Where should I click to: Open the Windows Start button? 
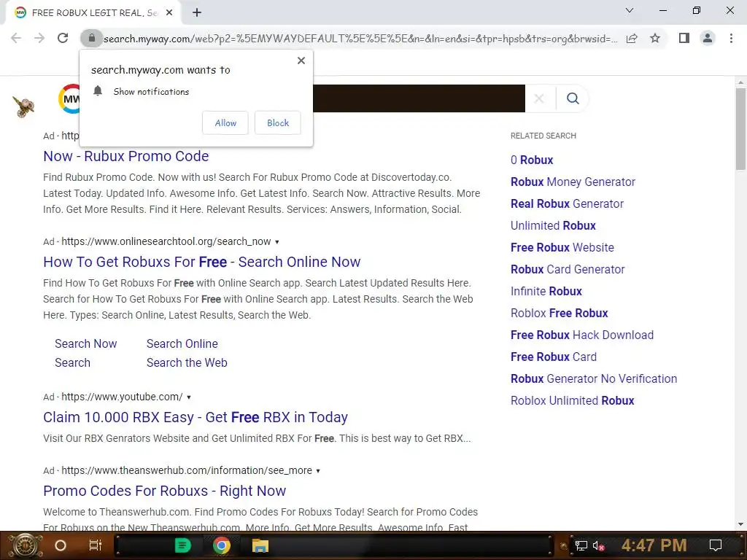26,545
